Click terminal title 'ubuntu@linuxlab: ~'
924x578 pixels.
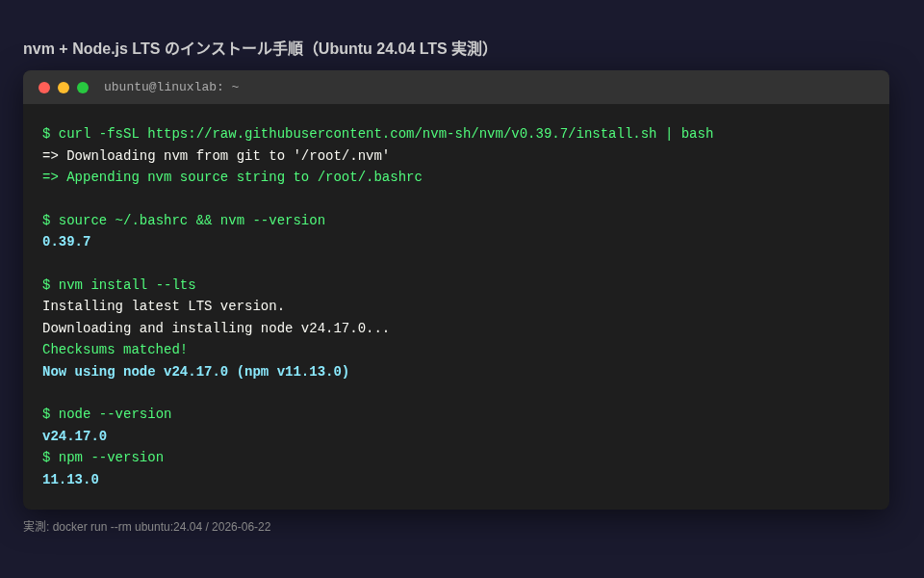171,87
